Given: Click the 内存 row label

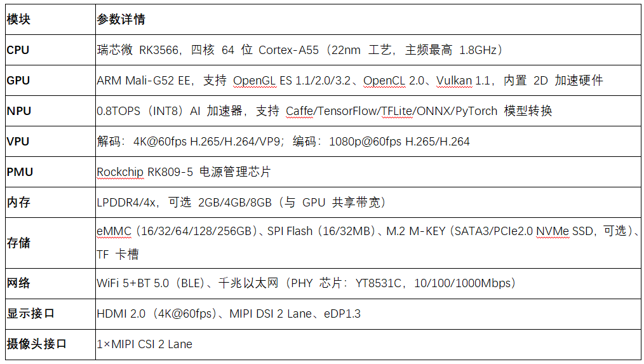Looking at the screenshot, I should [18, 203].
